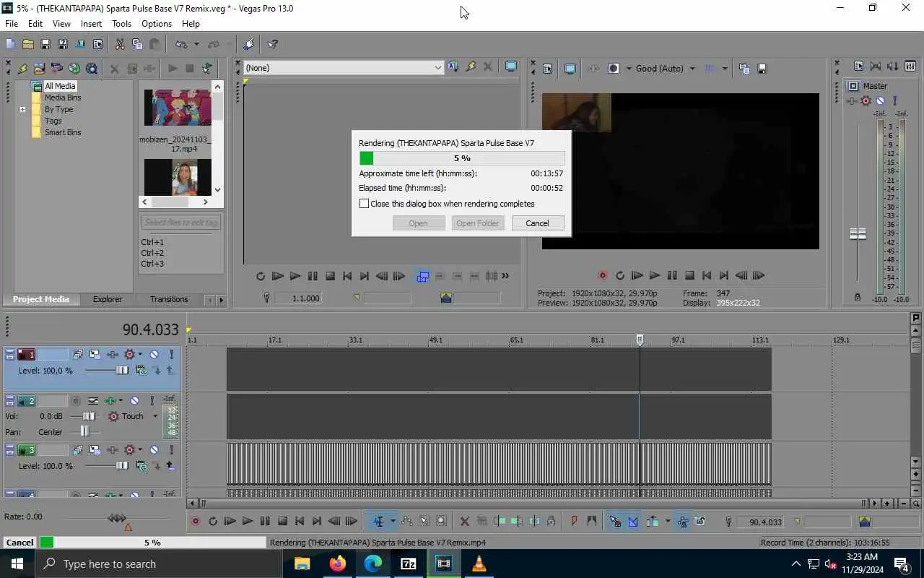Click the down arrow of media list scrollbar
Viewport: 924px width, 578px height.
[217, 189]
